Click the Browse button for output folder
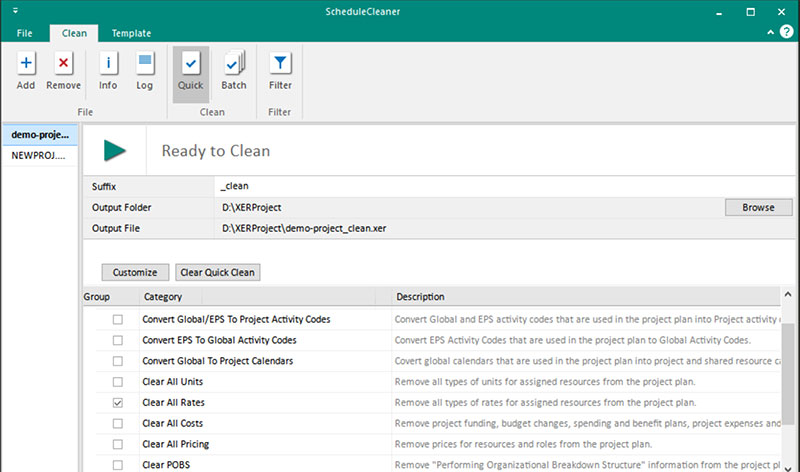Image resolution: width=800 pixels, height=472 pixels. (x=758, y=207)
